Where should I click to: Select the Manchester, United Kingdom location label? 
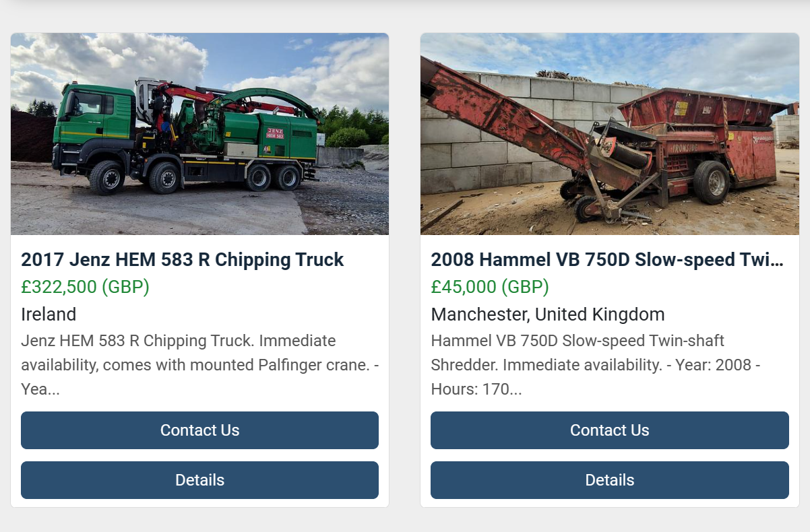[547, 314]
